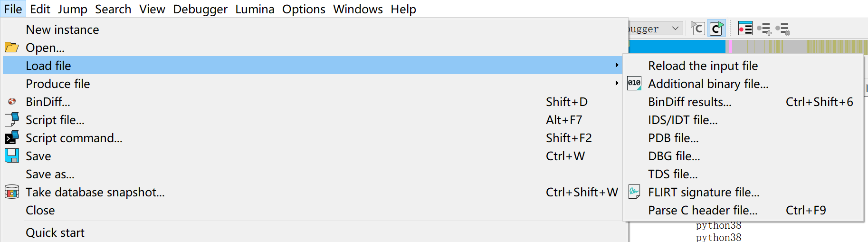Open the Debugger menu
Screen dimensions: 868x242
(200, 9)
